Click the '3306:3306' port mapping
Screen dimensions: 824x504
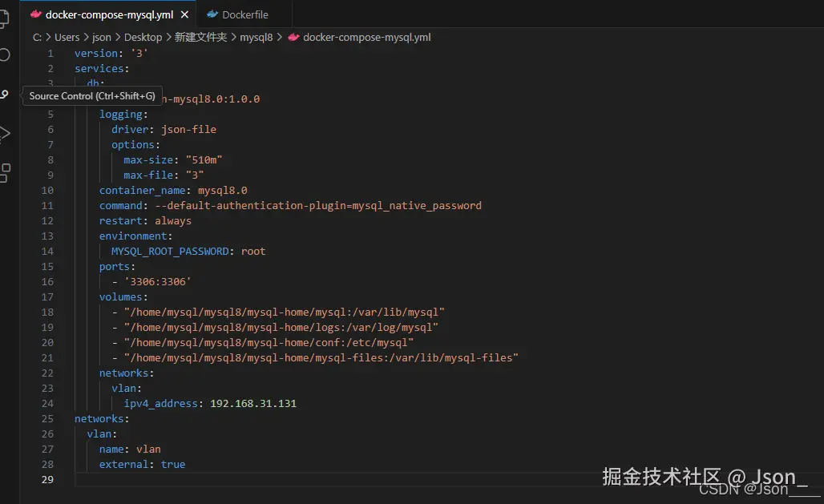coord(158,282)
